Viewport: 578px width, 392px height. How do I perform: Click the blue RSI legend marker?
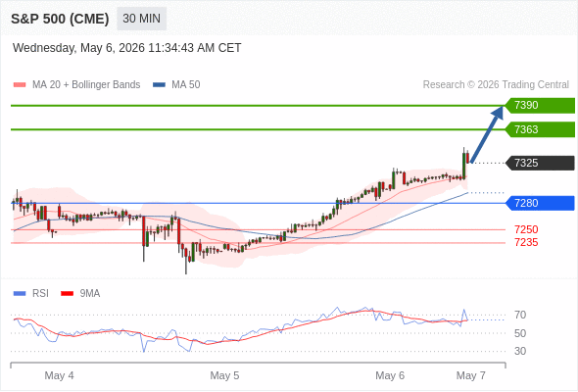pos(20,294)
